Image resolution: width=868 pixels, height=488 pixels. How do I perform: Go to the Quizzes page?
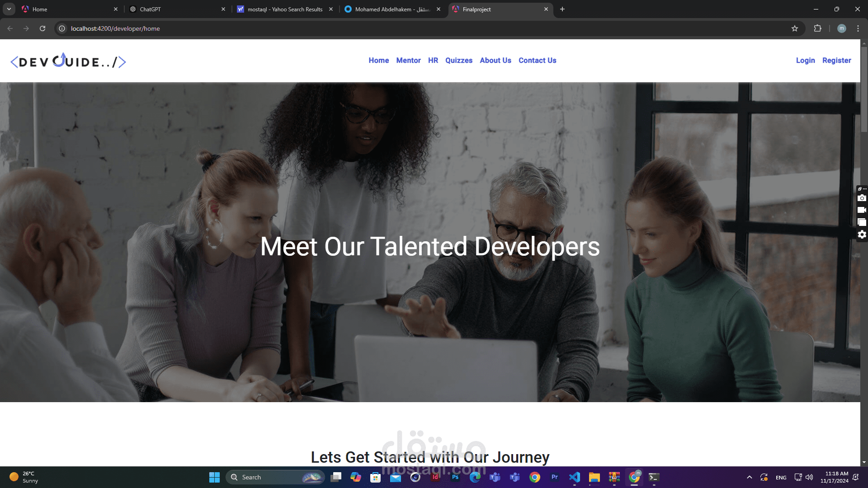coord(458,61)
